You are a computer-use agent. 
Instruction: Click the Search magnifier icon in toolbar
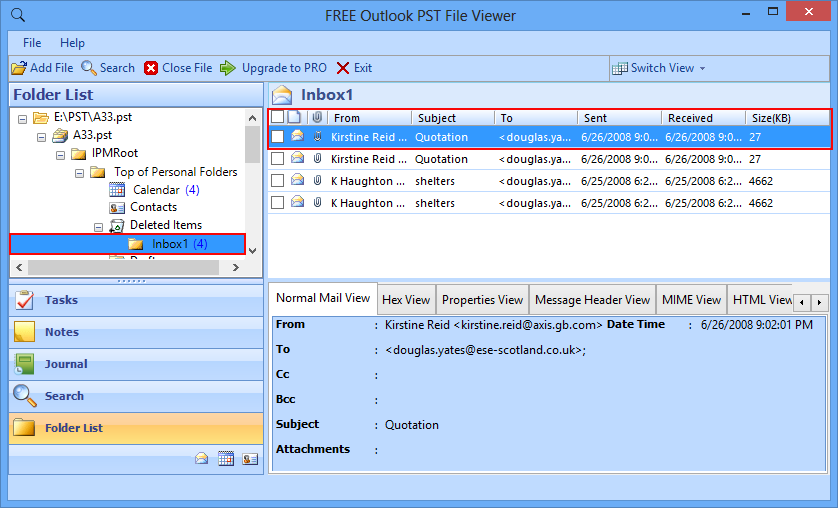click(89, 68)
